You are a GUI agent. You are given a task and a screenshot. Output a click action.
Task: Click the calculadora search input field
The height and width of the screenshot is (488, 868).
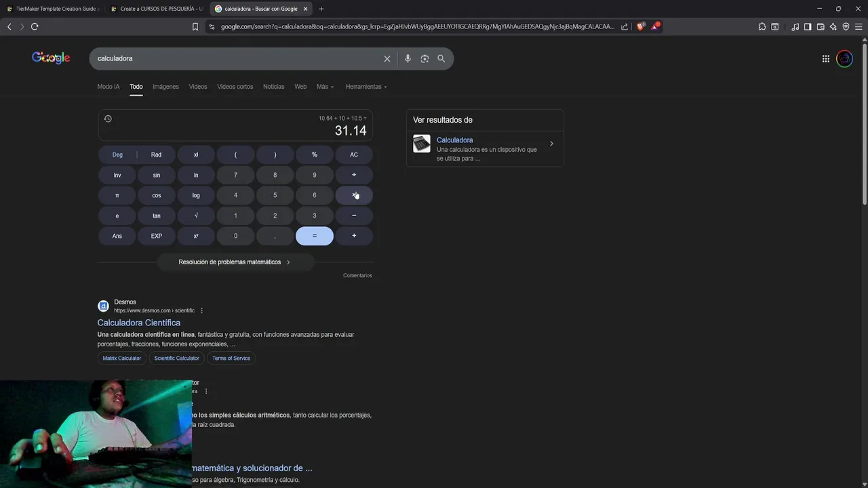click(x=237, y=59)
